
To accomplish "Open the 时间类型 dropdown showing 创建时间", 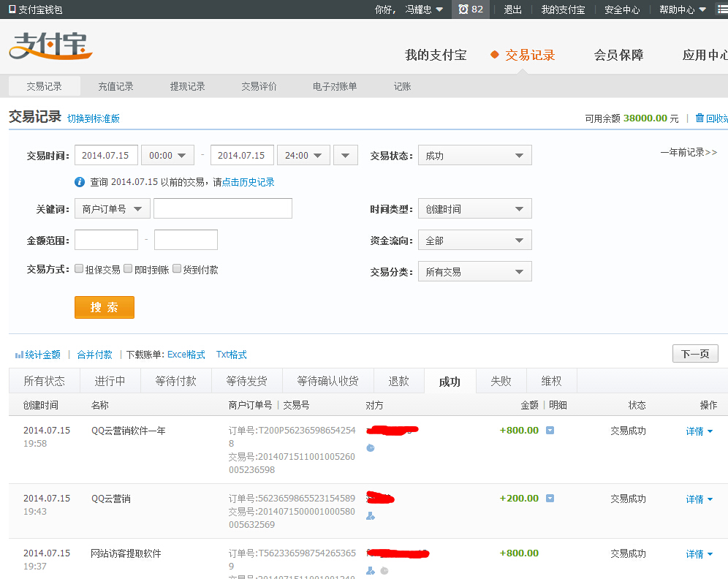I will point(475,208).
